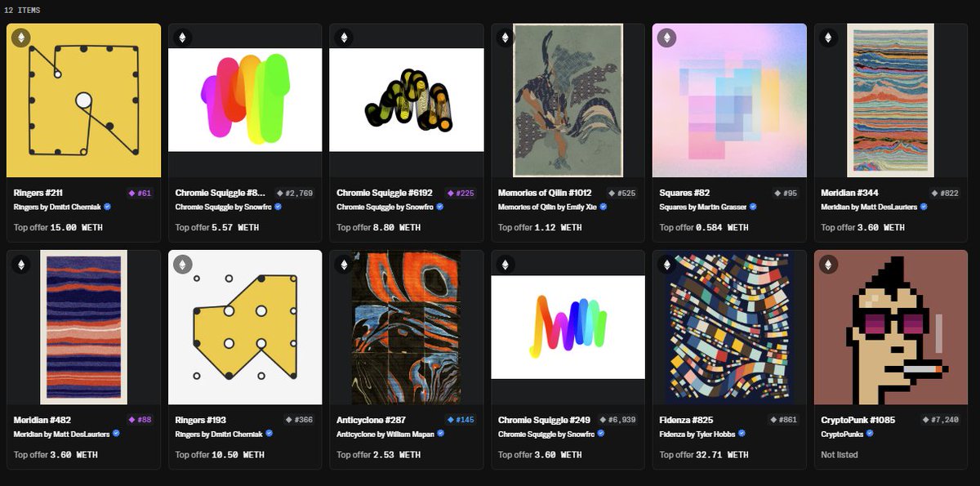
Task: Open the Chromie Squiggle by Snowfro link under Chromie Squiggle #249
Action: point(546,434)
